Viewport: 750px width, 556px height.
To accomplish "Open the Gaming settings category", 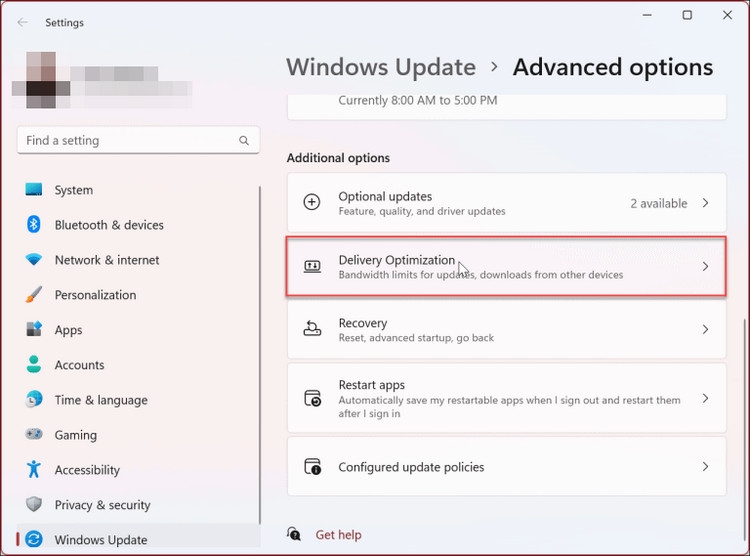I will pyautogui.click(x=138, y=434).
